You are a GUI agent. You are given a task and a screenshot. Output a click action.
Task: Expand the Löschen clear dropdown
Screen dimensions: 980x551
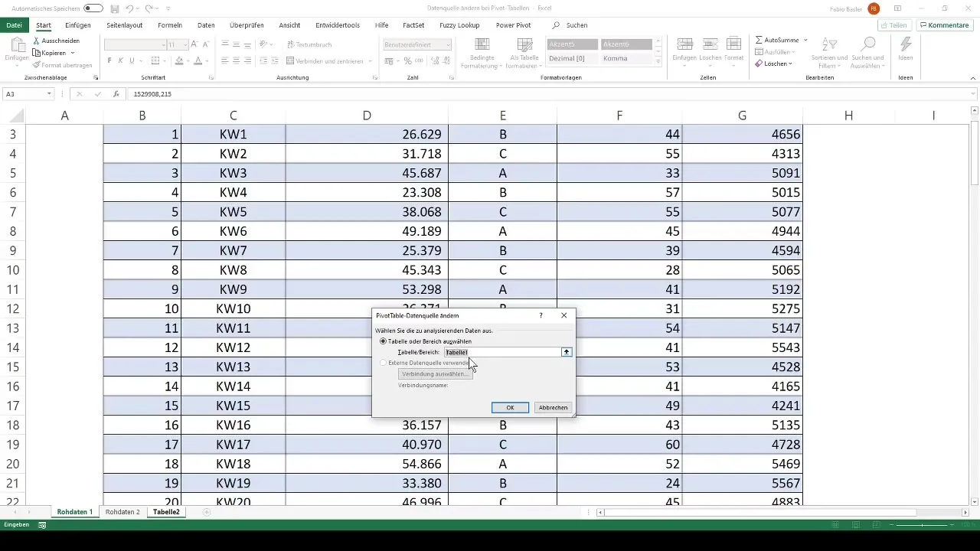point(790,64)
